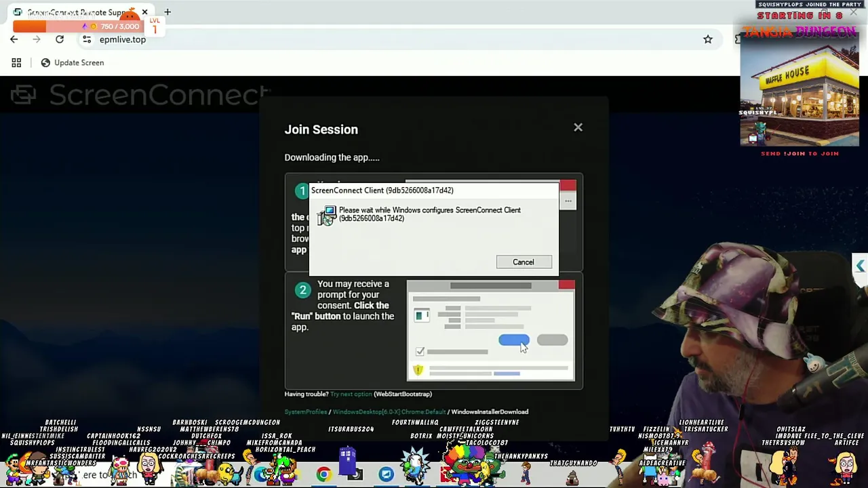868x488 pixels.
Task: Click the 'Downloading the app.....' text
Action: click(x=332, y=157)
